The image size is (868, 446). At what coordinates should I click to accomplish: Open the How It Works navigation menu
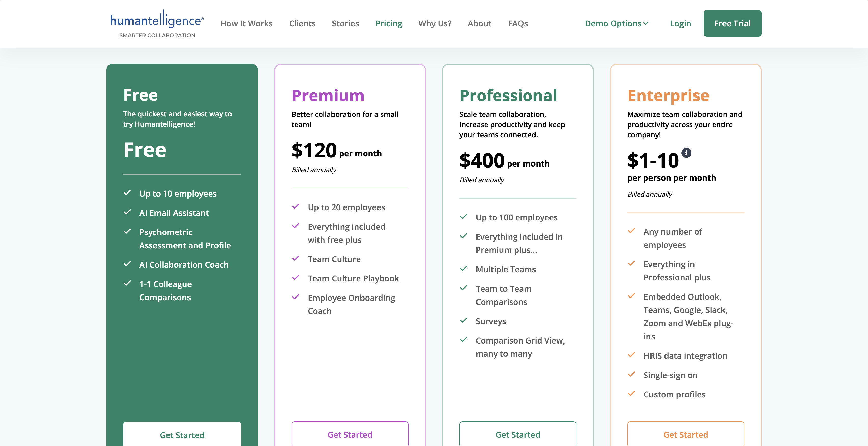246,23
